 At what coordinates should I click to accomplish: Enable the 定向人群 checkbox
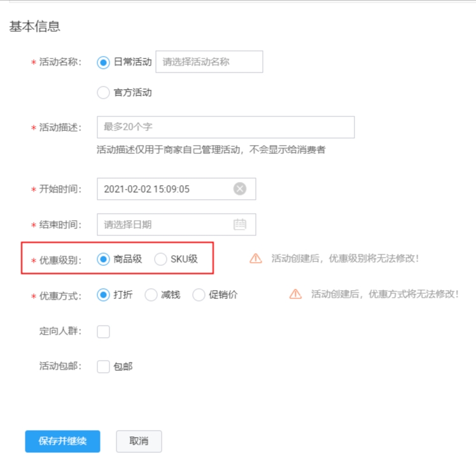(103, 331)
